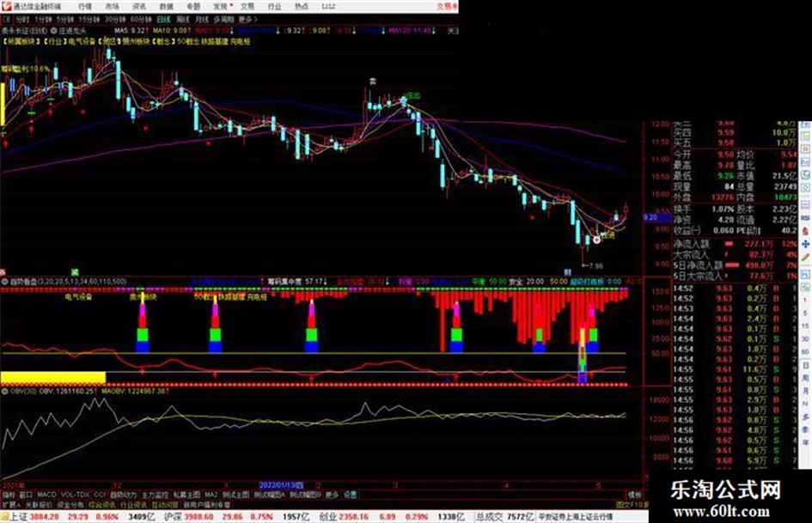
Task: Switch to 分时 chart period
Action: [x=22, y=19]
